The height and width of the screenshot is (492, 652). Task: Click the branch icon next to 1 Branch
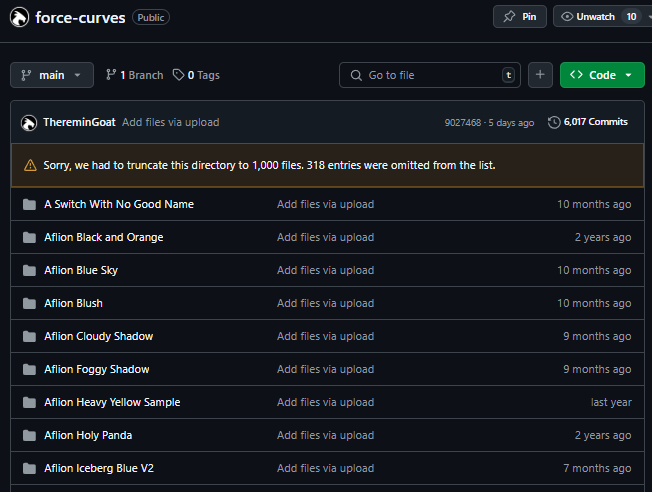coord(111,75)
